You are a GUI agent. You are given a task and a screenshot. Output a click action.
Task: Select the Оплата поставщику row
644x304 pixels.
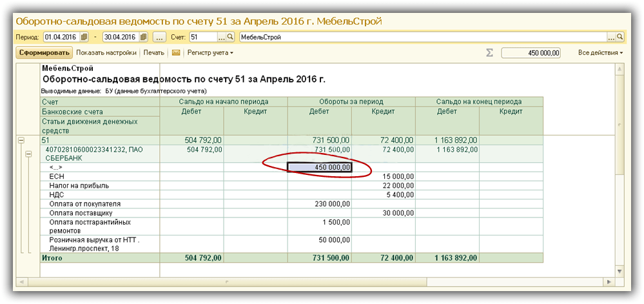tap(100, 213)
